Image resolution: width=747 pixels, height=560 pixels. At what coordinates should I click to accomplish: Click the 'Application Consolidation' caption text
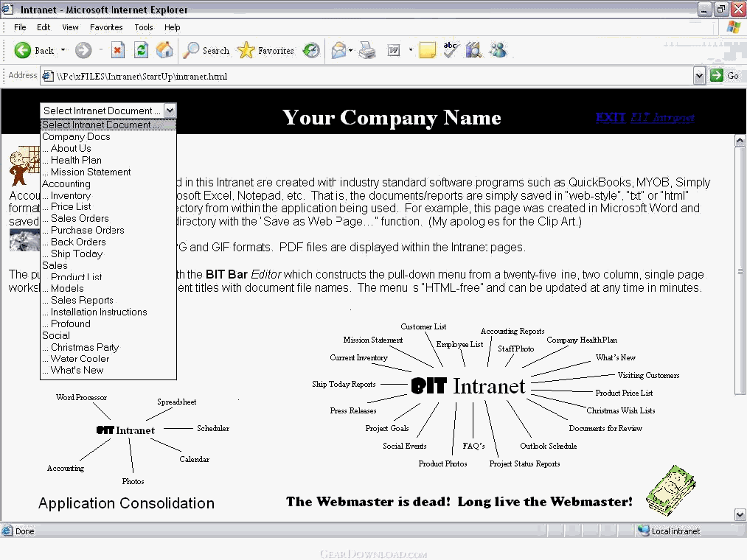pyautogui.click(x=126, y=503)
